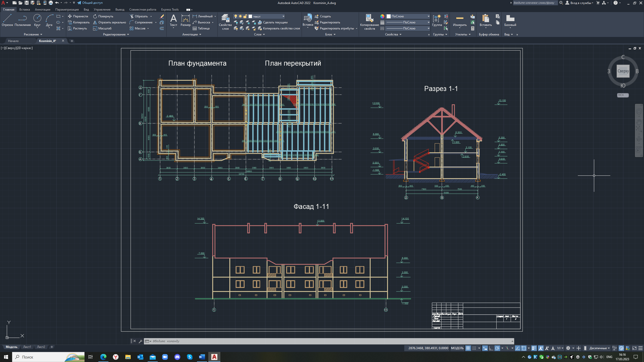The height and width of the screenshot is (362, 644).
Task: Open Свойства слоя layer properties
Action: (225, 21)
